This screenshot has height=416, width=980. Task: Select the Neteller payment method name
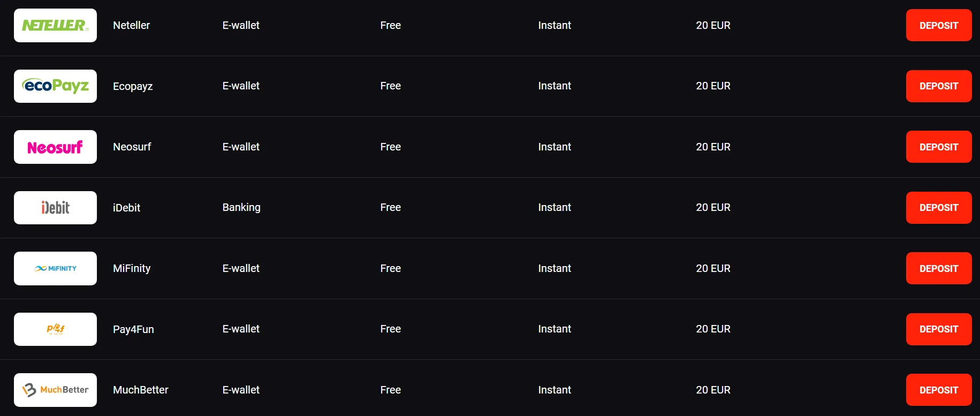131,25
